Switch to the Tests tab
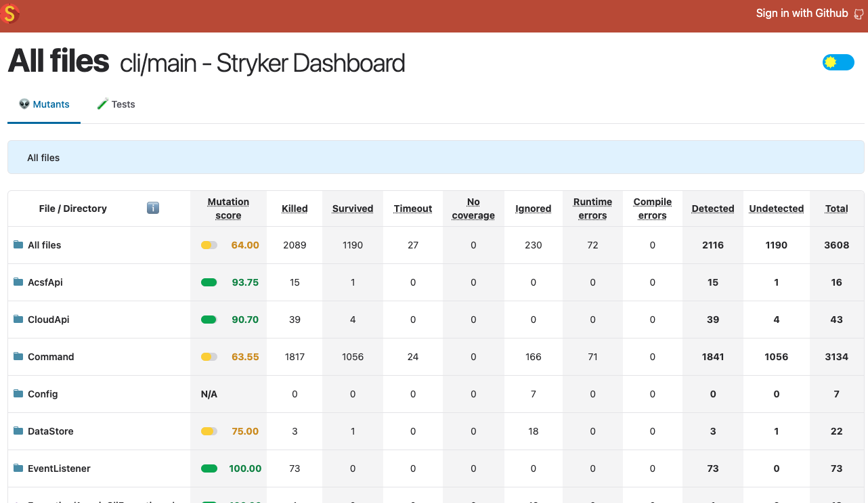 pos(116,104)
